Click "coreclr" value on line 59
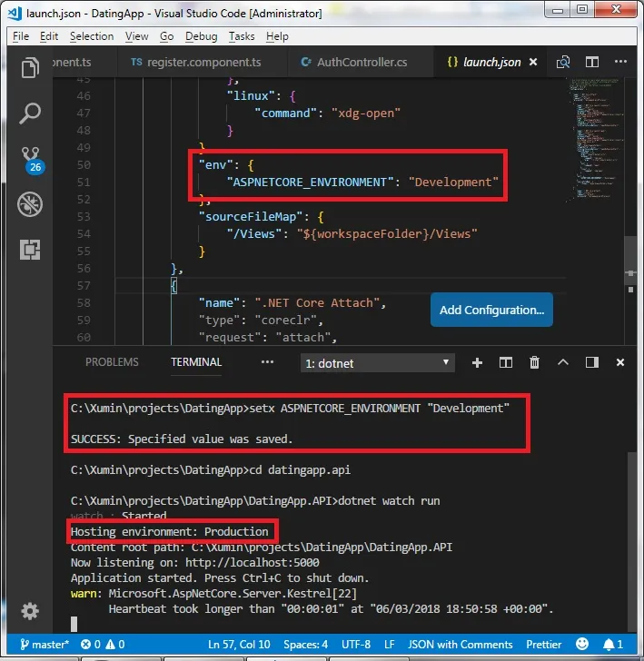This screenshot has height=661, width=644. coord(285,320)
